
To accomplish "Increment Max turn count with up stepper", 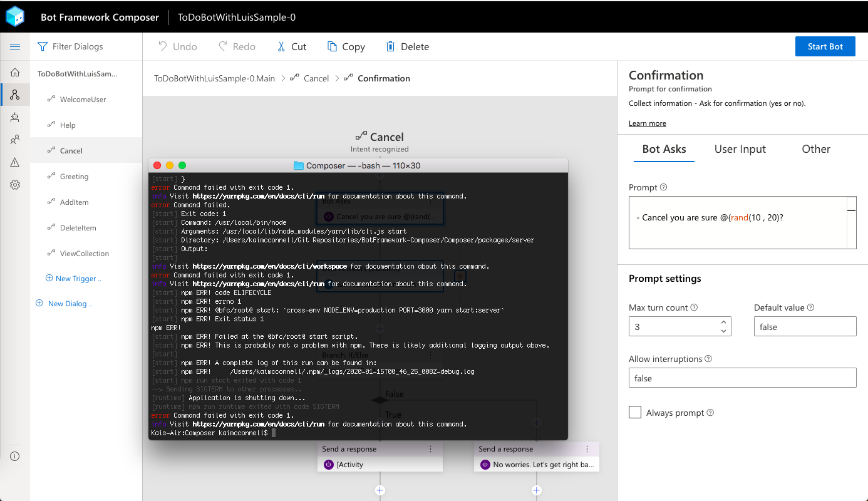I will coord(725,322).
